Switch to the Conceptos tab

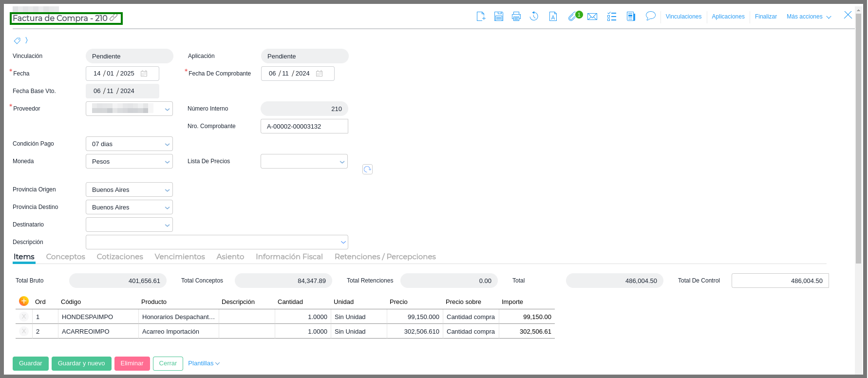tap(65, 257)
